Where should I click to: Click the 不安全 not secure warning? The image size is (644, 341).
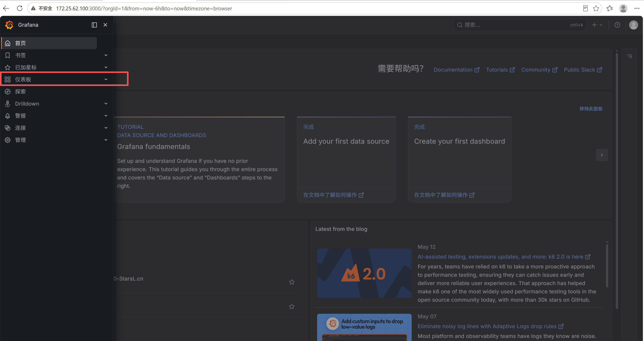42,9
